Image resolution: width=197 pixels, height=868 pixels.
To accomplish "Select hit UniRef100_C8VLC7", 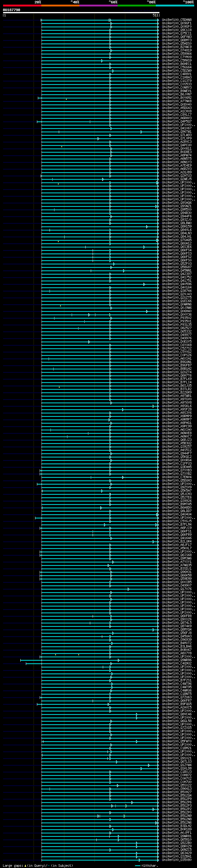I will point(177,115).
